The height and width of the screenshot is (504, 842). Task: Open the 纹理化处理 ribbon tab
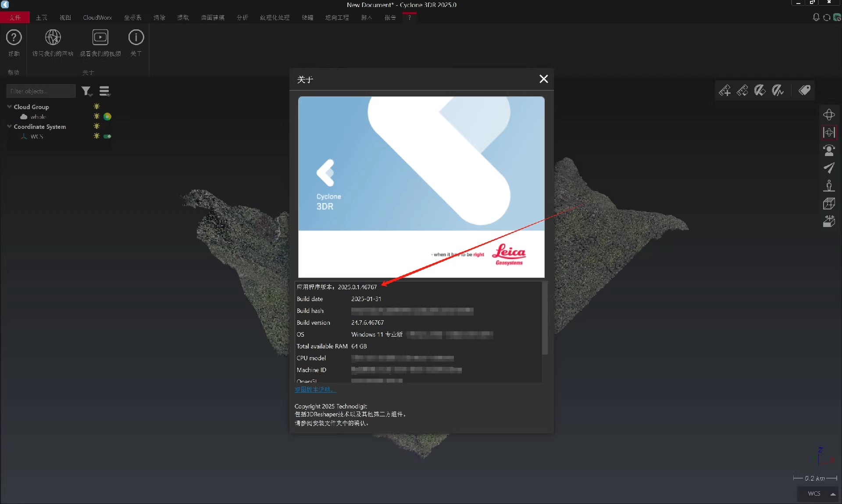click(x=275, y=18)
